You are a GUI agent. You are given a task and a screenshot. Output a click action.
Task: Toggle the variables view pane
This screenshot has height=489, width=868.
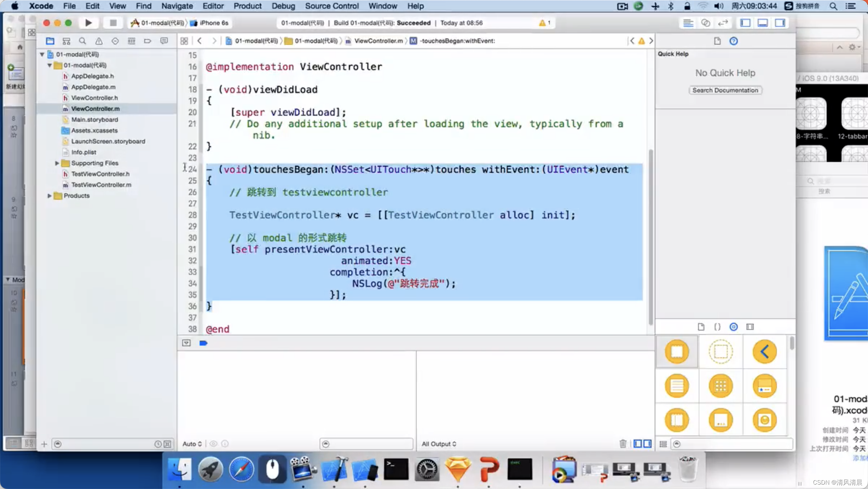638,443
